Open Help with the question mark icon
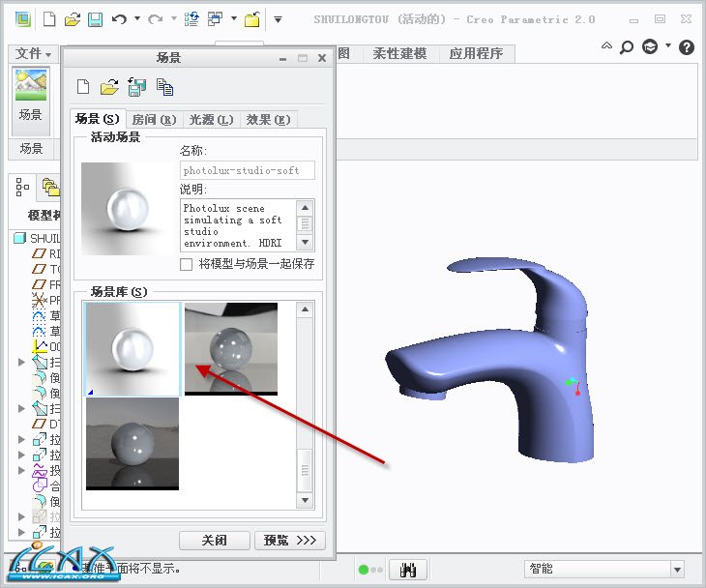The height and width of the screenshot is (588, 706). [x=687, y=46]
